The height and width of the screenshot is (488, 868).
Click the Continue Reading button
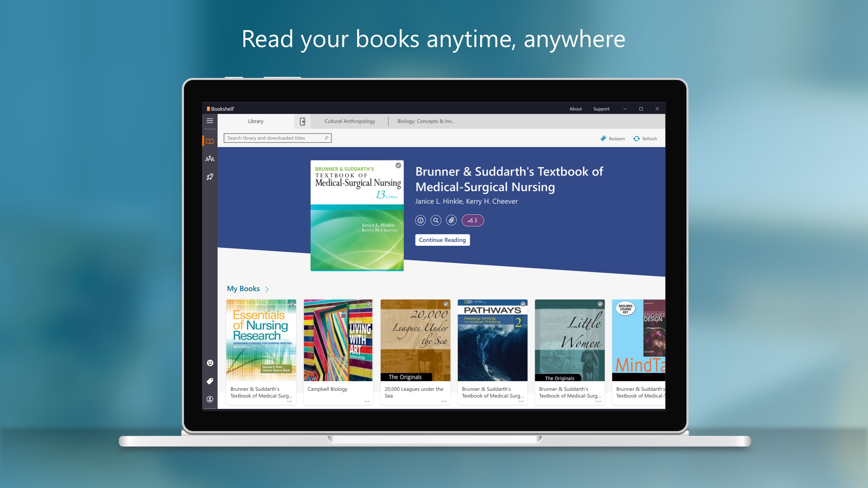pyautogui.click(x=442, y=240)
